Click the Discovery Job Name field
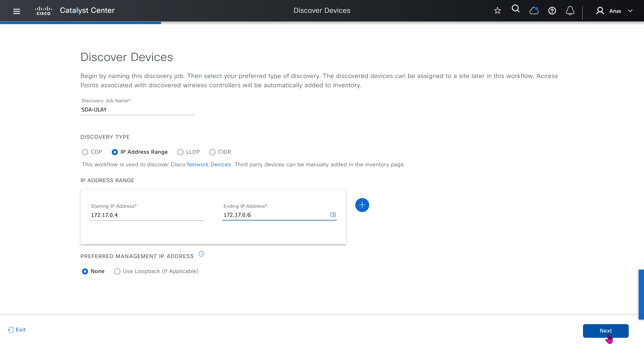Image resolution: width=644 pixels, height=347 pixels. pos(137,110)
